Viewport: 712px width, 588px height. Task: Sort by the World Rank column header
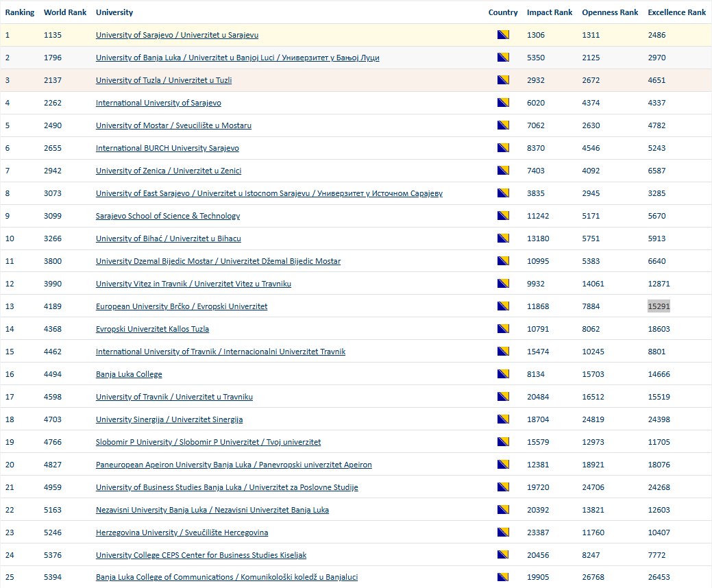click(65, 12)
